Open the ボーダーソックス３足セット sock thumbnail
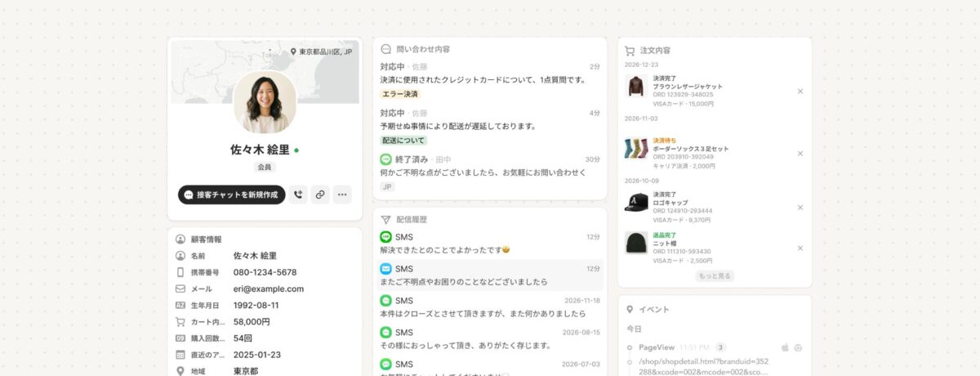The width and height of the screenshot is (980, 376). [636, 148]
